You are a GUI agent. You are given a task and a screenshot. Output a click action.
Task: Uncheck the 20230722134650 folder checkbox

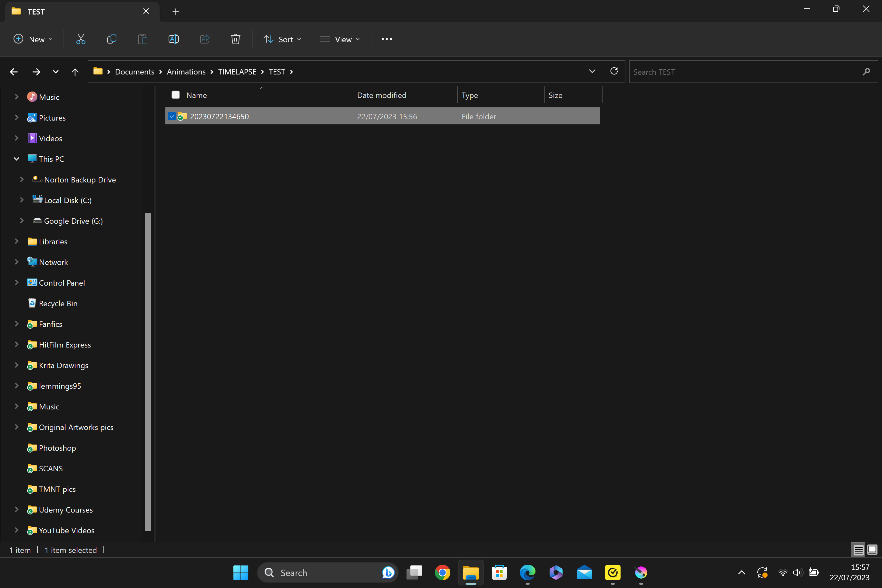click(172, 116)
